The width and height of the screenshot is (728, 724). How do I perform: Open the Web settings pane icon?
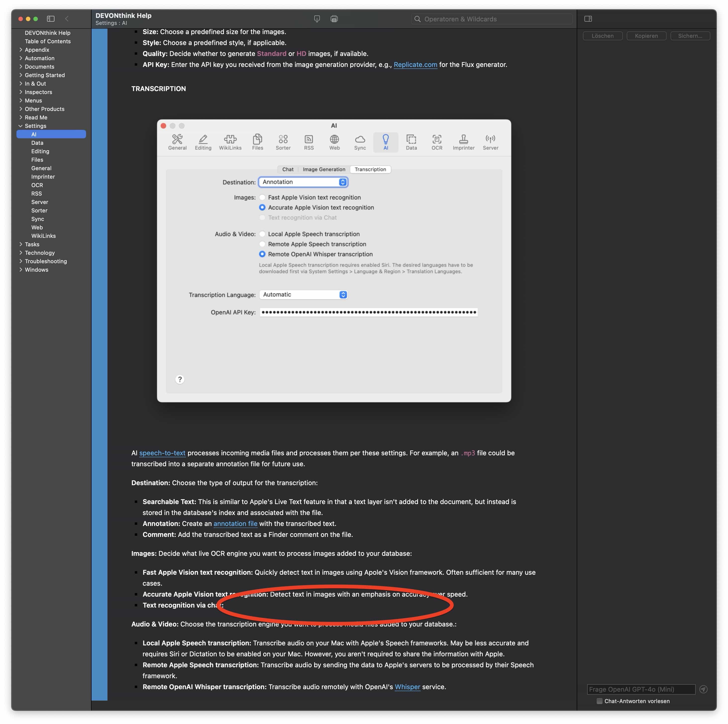tap(335, 143)
